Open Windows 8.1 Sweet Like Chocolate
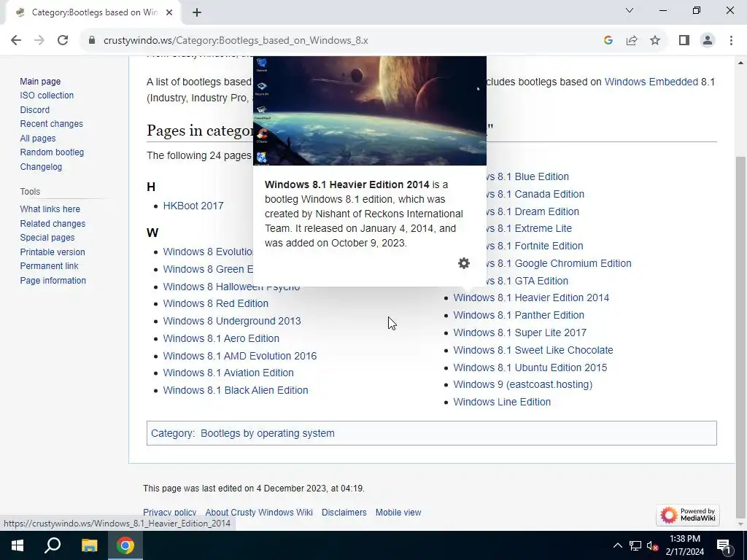 [x=533, y=350]
